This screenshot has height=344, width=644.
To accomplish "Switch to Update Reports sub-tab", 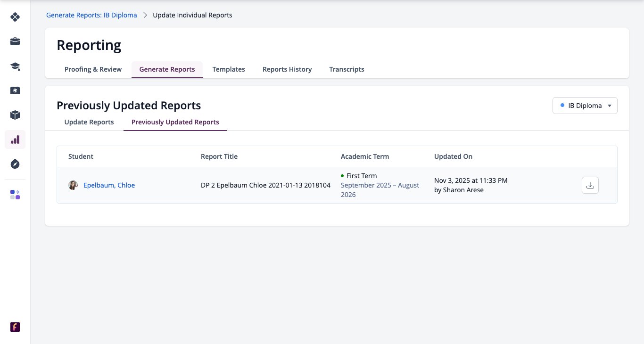I will [89, 122].
